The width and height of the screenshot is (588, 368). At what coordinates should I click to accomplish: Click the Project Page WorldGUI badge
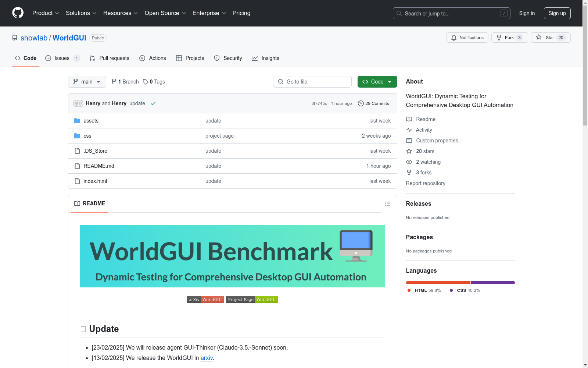[252, 300]
